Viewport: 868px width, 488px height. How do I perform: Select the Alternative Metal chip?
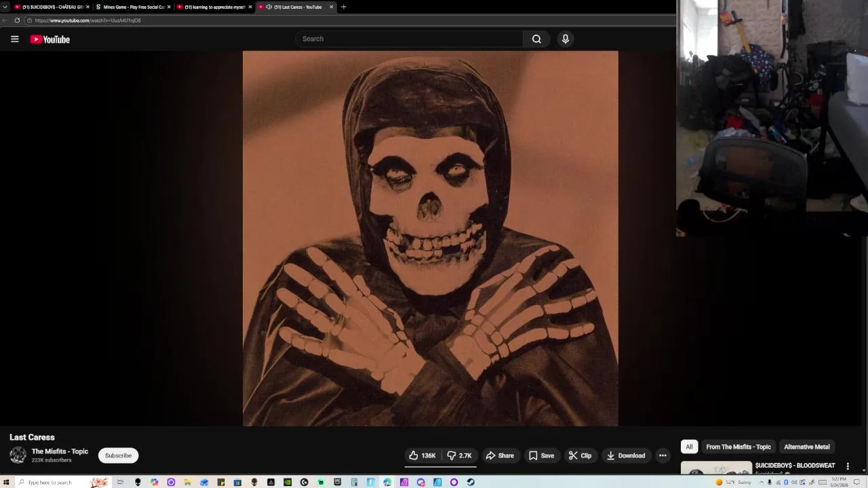click(807, 447)
